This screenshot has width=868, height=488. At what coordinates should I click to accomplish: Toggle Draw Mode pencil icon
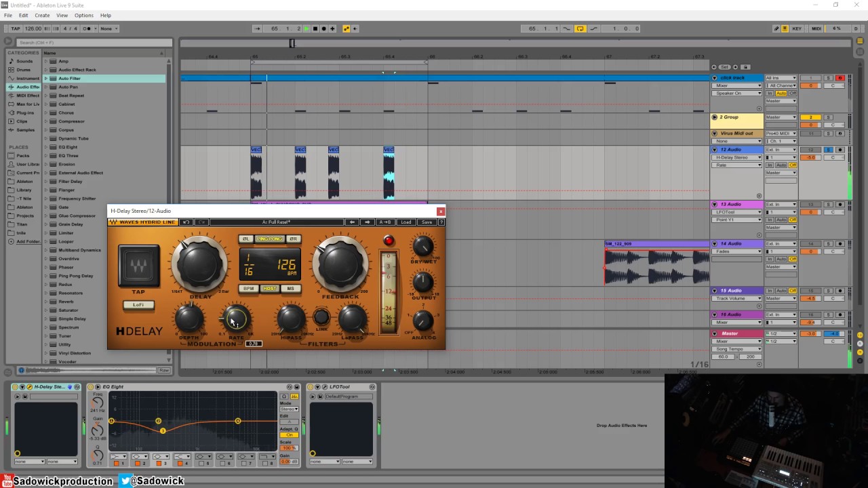click(x=776, y=28)
